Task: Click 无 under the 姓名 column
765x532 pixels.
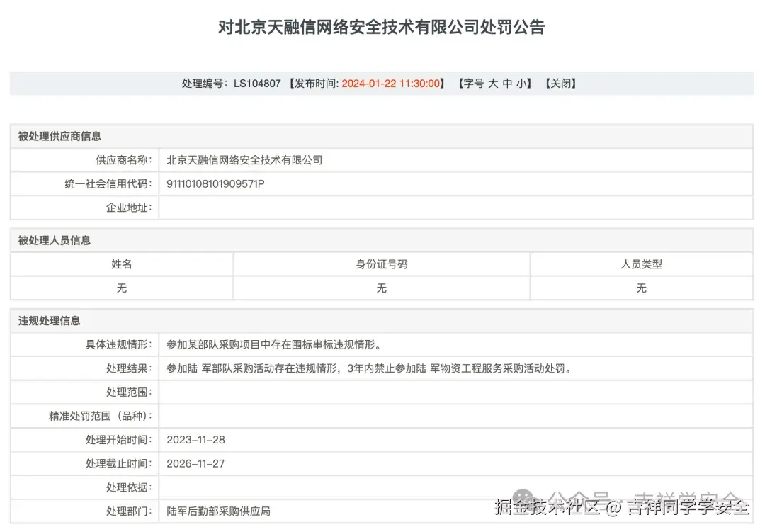Action: click(x=121, y=288)
